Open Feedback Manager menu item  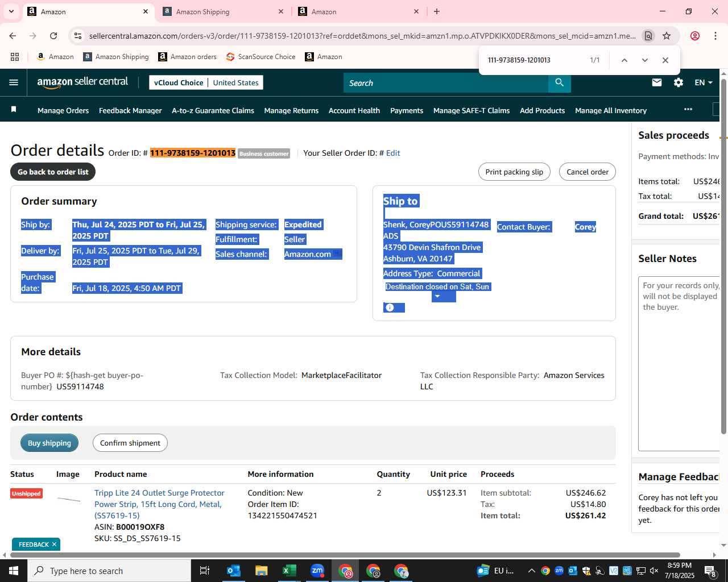(x=130, y=110)
